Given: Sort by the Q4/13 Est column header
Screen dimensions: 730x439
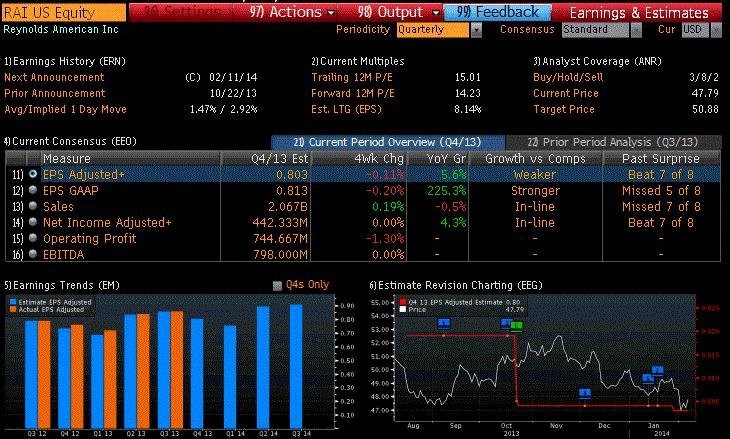Looking at the screenshot, I should pyautogui.click(x=266, y=159).
